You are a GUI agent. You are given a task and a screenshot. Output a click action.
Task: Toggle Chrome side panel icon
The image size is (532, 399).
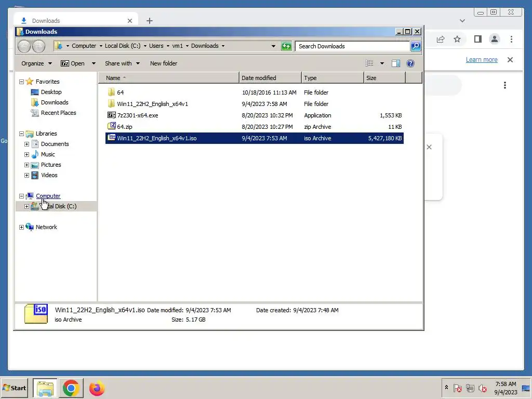(x=478, y=39)
